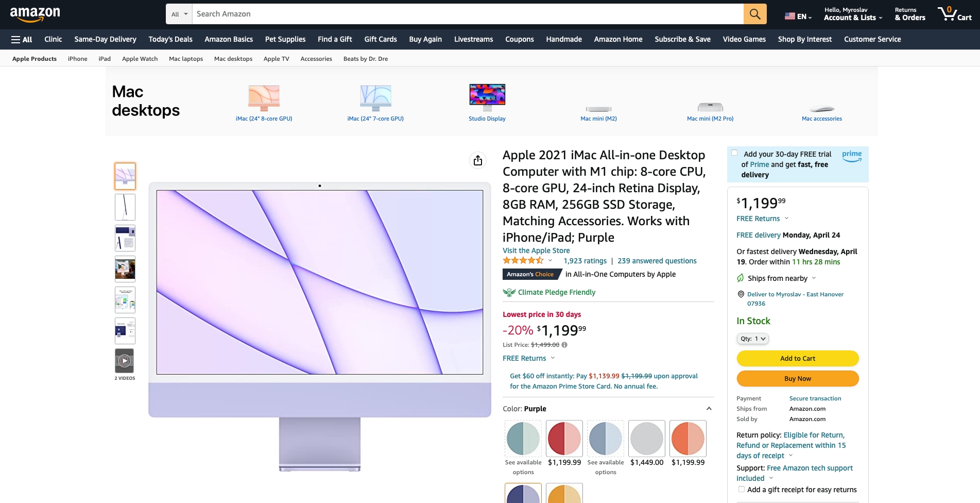Open the All hamburger menu
The height and width of the screenshot is (503, 980).
tap(22, 39)
